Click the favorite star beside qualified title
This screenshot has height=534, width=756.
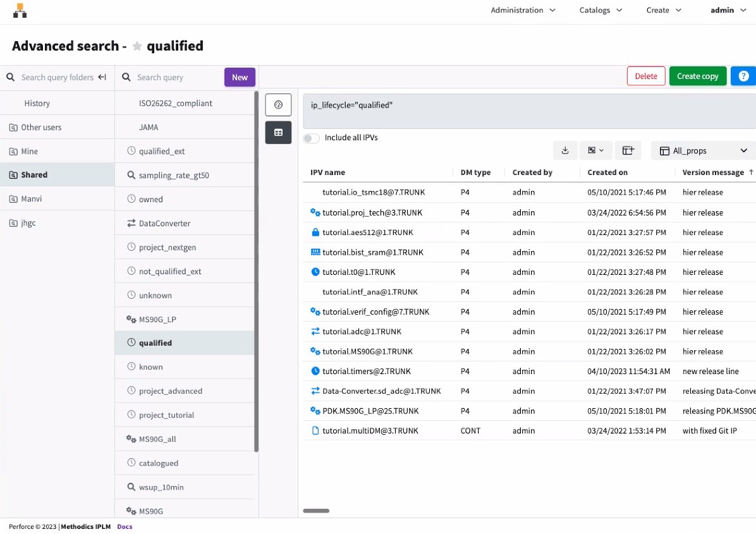tap(137, 46)
